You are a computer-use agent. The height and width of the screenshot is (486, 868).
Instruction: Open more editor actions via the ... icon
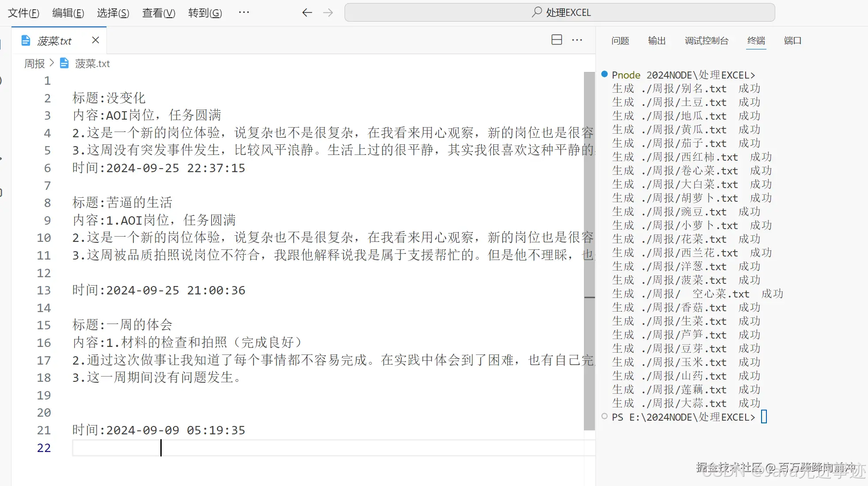pos(577,40)
